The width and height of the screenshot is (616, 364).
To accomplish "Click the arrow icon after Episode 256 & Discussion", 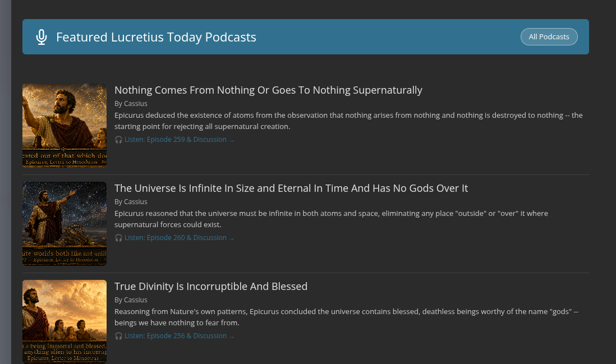I will point(231,337).
